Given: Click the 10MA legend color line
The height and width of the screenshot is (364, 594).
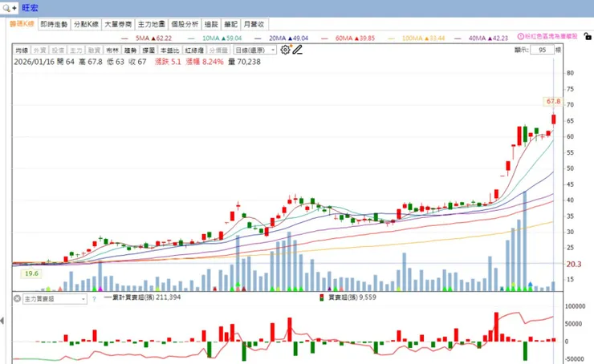Looking at the screenshot, I should [191, 38].
